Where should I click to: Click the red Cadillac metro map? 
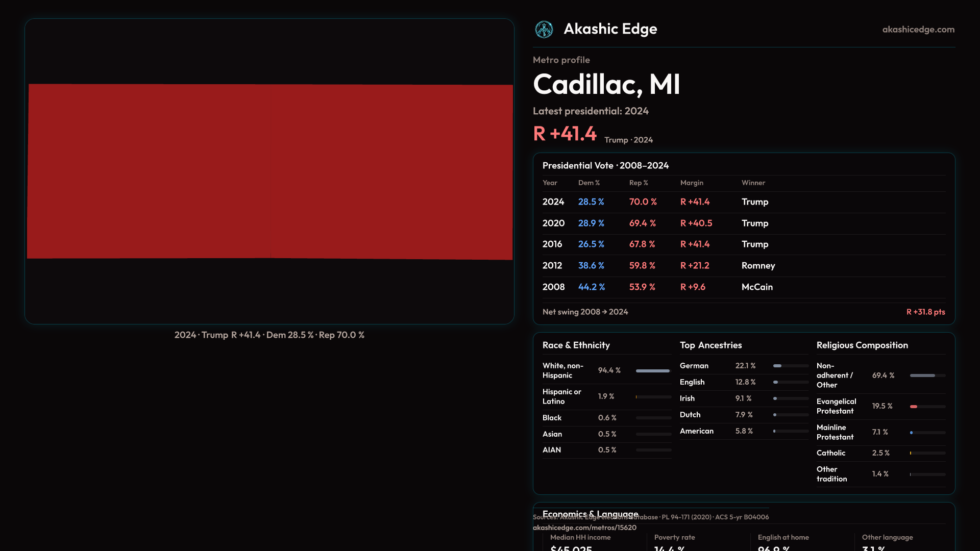(269, 171)
